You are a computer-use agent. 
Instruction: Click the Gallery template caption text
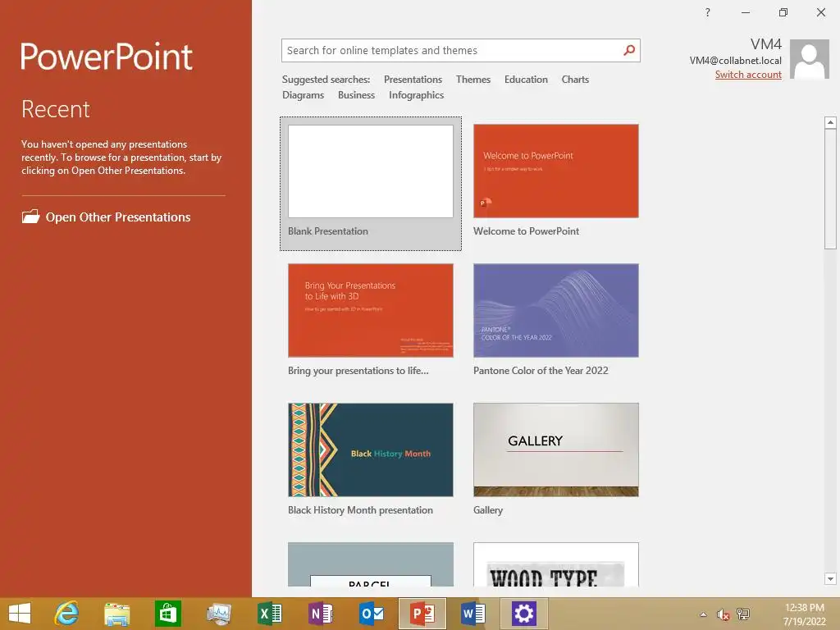(487, 510)
